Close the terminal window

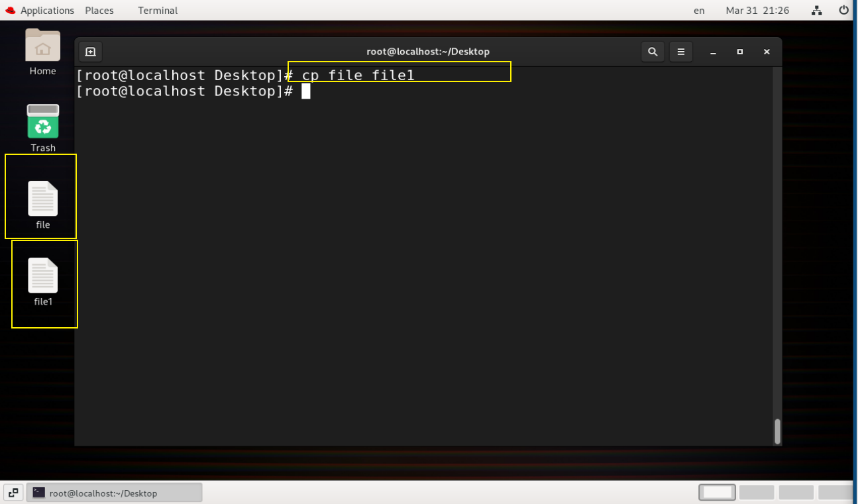coord(767,52)
